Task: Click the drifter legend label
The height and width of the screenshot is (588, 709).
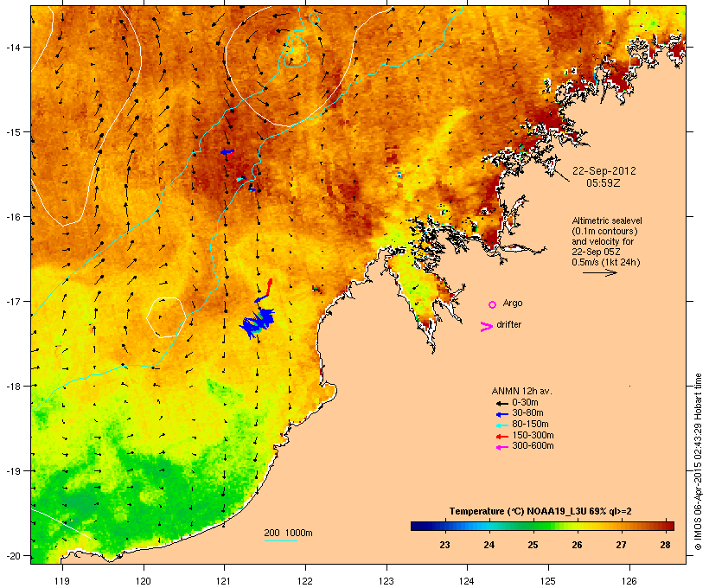Action: (x=508, y=324)
